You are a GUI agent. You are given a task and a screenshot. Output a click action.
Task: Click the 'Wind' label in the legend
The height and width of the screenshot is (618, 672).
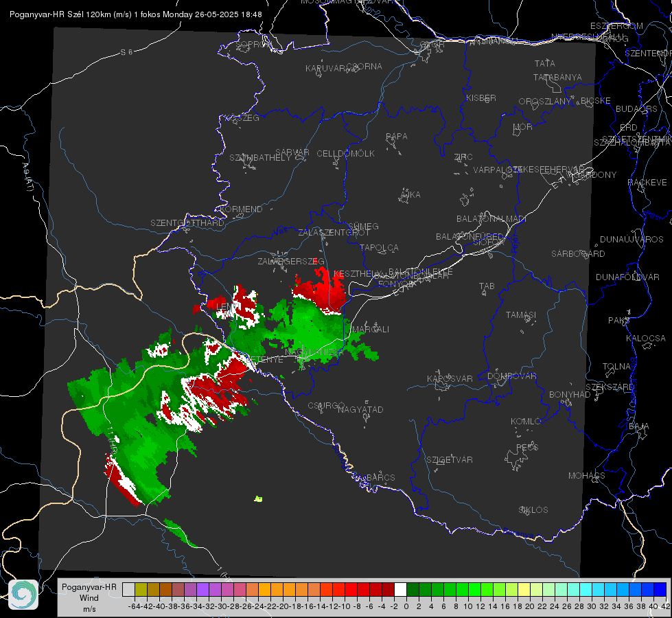[x=89, y=598]
